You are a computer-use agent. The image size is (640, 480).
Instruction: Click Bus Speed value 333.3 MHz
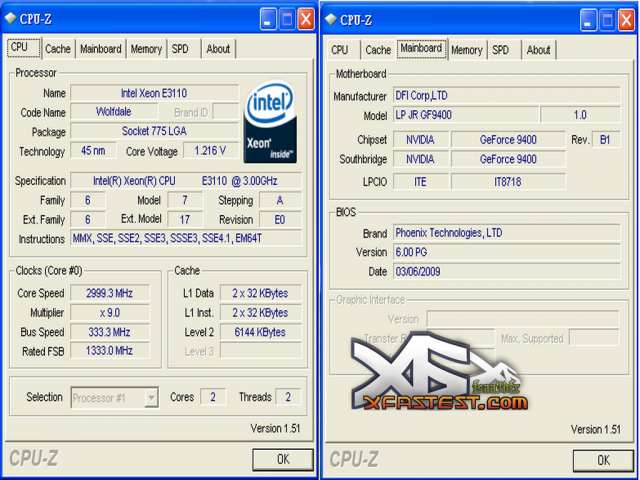coord(110,332)
